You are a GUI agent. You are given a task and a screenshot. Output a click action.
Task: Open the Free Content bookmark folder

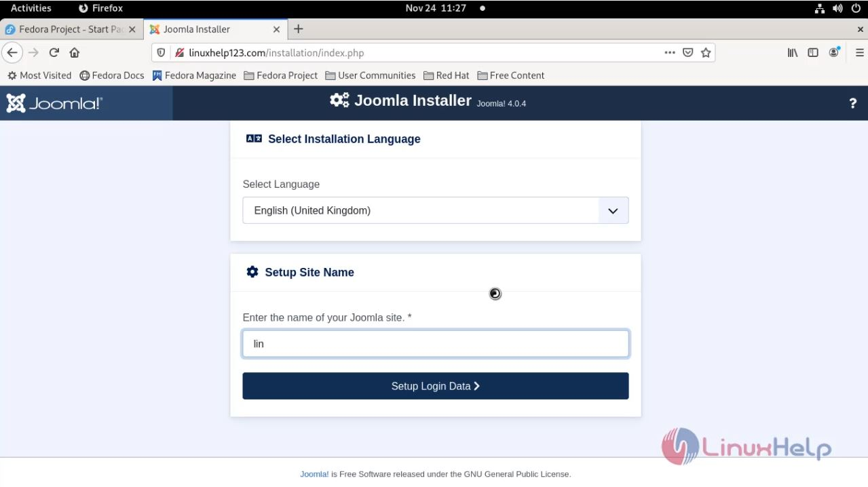(510, 75)
